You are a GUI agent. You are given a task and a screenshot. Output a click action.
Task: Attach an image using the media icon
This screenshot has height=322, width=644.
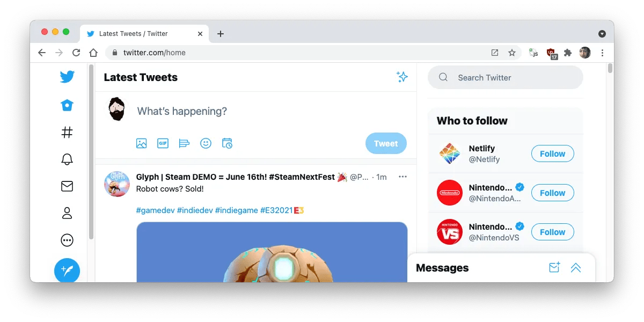[x=141, y=143]
